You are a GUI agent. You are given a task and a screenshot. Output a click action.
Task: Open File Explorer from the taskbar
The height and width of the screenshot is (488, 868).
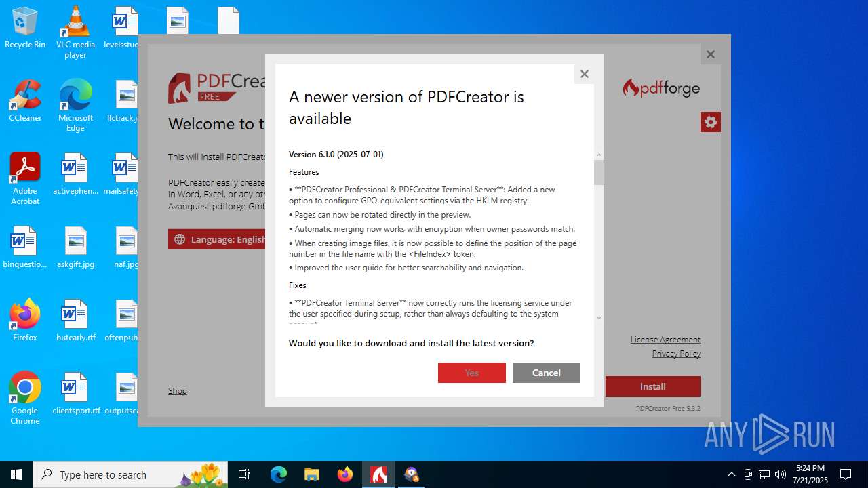point(312,474)
